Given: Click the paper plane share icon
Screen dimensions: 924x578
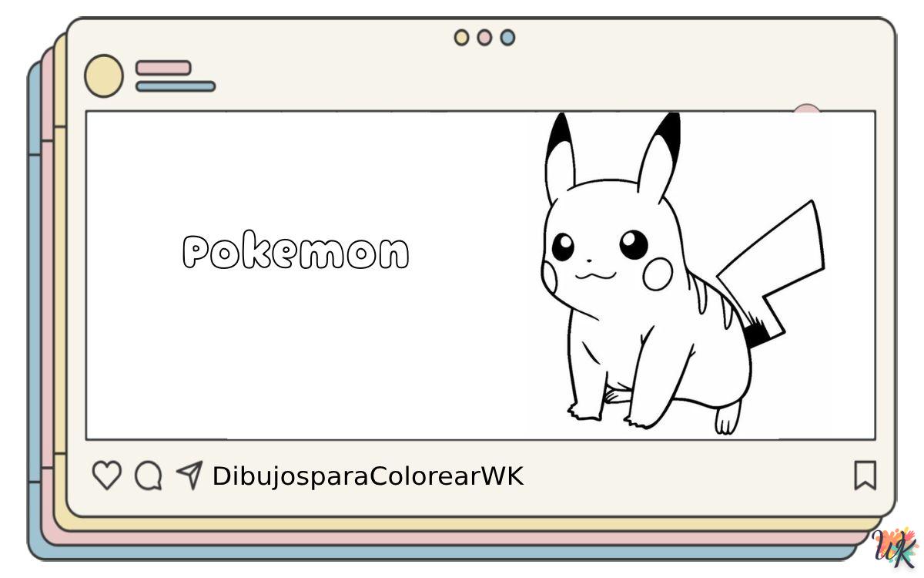Looking at the screenshot, I should 189,475.
